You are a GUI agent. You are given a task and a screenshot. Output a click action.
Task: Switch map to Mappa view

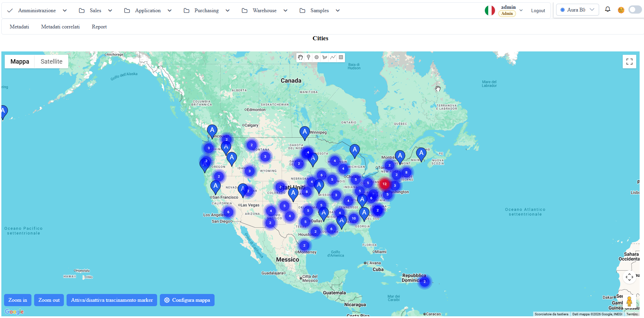pos(20,62)
